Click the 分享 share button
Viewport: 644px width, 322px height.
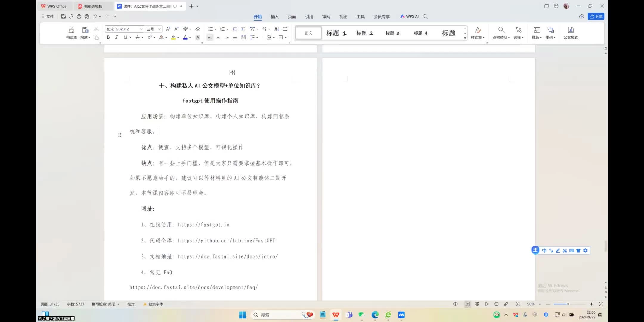click(x=596, y=16)
